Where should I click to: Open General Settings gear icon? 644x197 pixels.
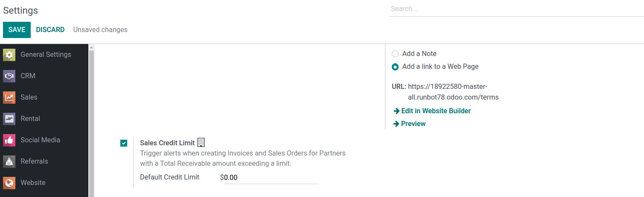[x=9, y=55]
